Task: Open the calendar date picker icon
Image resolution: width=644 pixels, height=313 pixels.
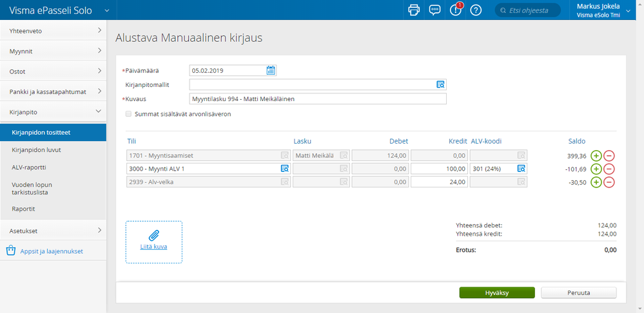Action: tap(271, 70)
